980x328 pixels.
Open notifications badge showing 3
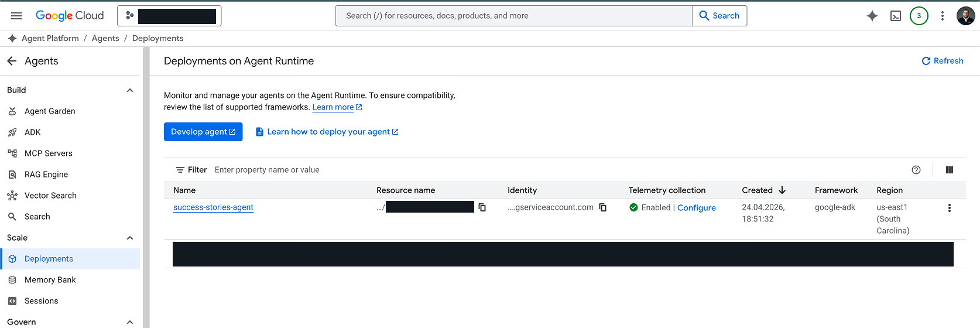pyautogui.click(x=919, y=16)
